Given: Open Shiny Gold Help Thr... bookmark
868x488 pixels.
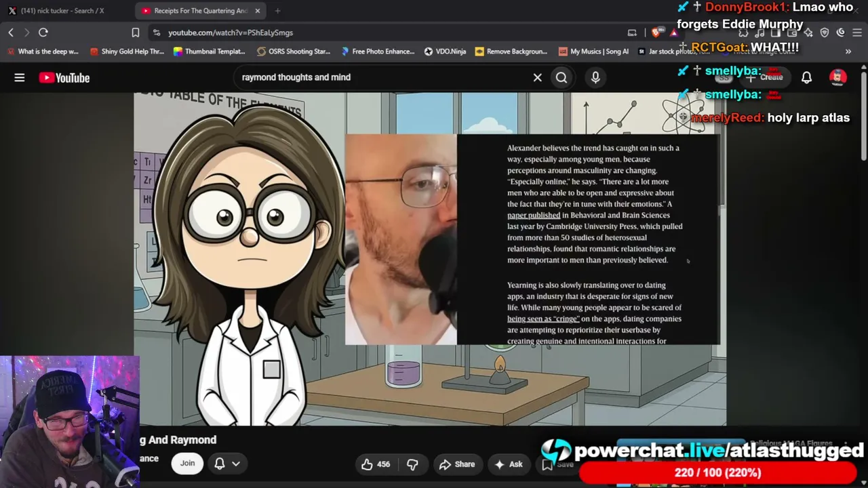Looking at the screenshot, I should coord(127,52).
